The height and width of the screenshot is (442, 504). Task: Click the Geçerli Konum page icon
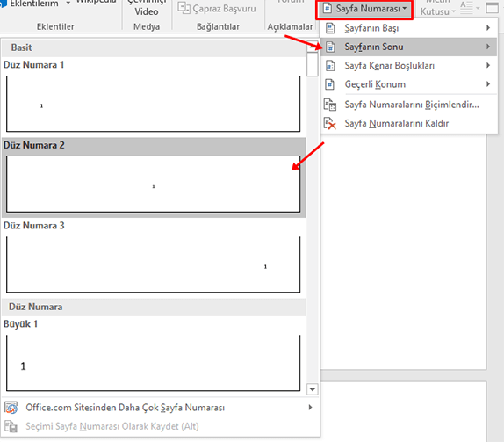click(330, 84)
